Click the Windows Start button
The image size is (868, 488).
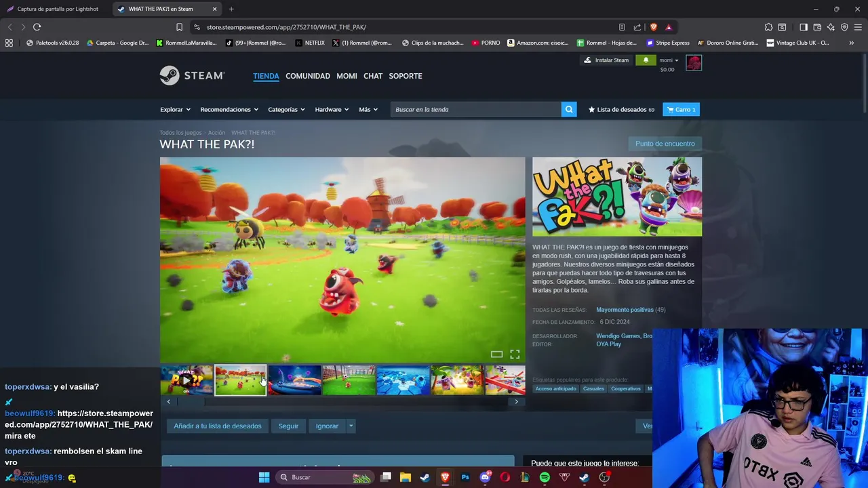pyautogui.click(x=264, y=477)
